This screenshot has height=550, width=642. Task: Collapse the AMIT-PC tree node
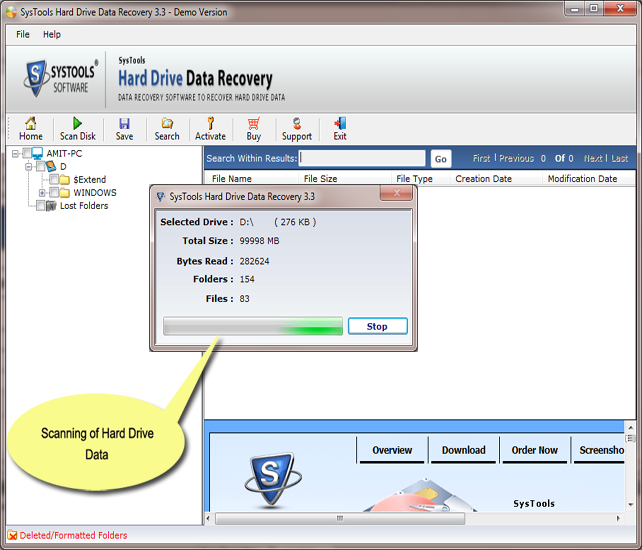tap(16, 154)
